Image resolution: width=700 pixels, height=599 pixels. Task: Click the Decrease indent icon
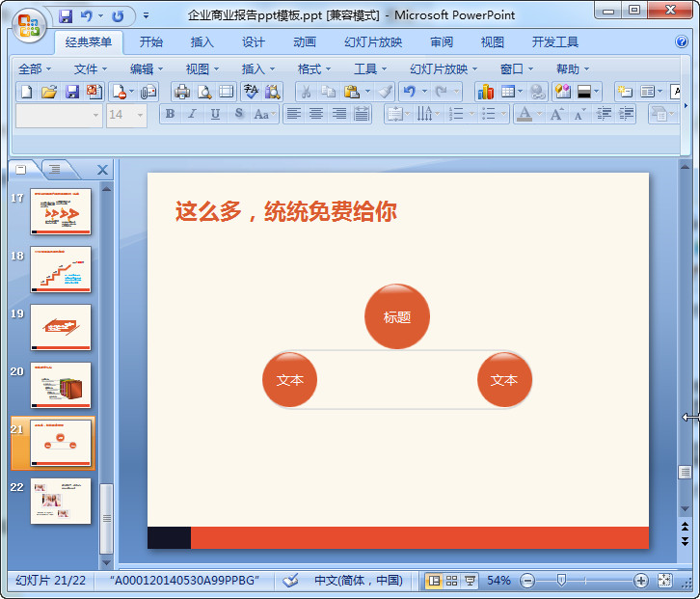[604, 115]
